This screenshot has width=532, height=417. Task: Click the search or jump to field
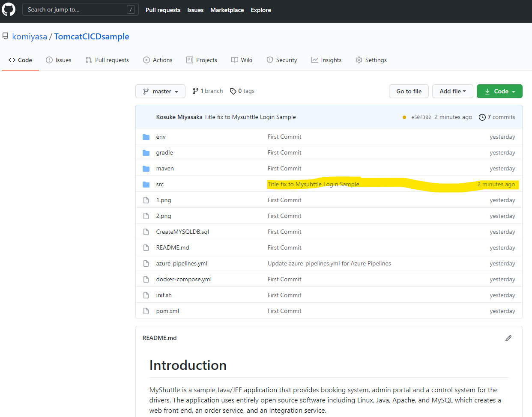tap(81, 9)
